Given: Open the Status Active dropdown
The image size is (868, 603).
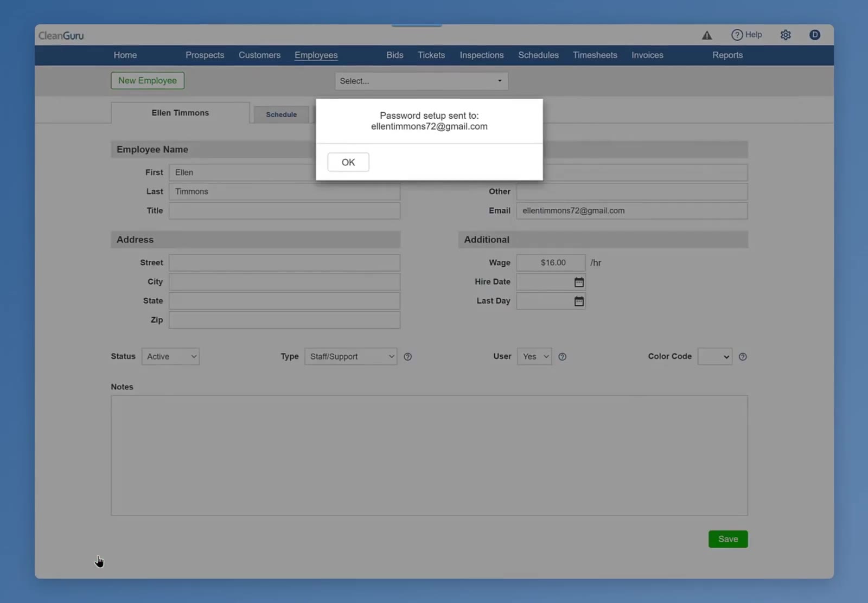Looking at the screenshot, I should click(170, 356).
